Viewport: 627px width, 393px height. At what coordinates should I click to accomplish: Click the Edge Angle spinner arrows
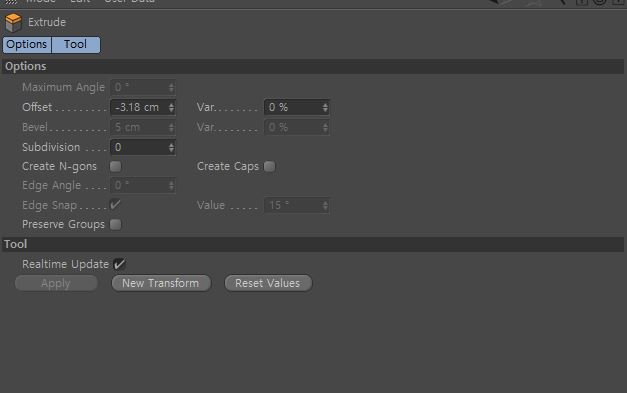[x=172, y=186]
